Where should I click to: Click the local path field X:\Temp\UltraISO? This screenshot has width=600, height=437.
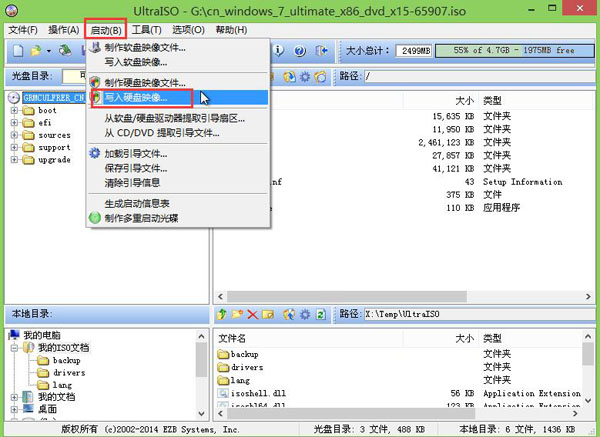point(481,314)
